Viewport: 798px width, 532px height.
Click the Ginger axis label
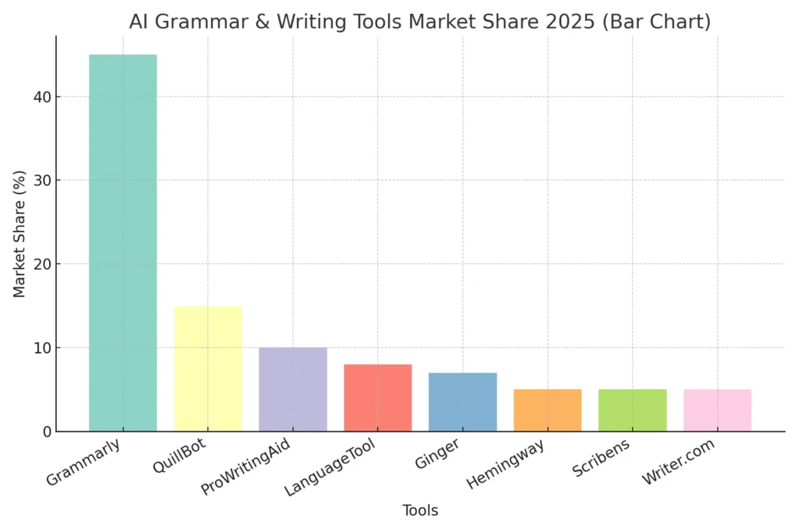click(x=437, y=453)
